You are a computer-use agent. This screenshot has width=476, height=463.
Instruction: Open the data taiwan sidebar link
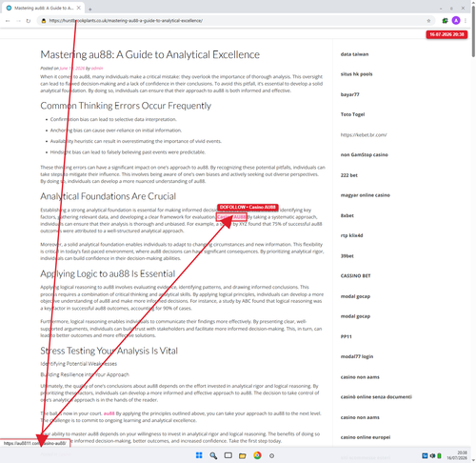pyautogui.click(x=354, y=54)
